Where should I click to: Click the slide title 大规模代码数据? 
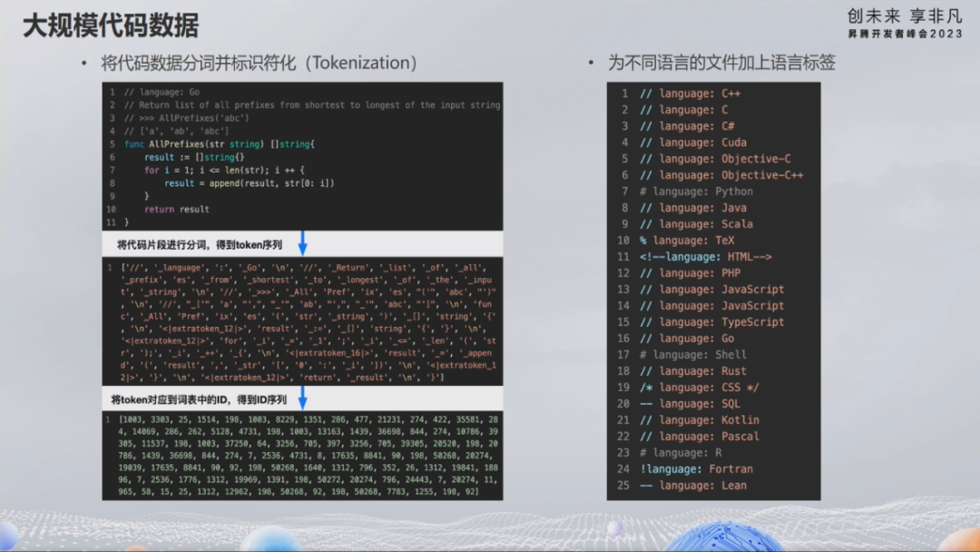(111, 26)
